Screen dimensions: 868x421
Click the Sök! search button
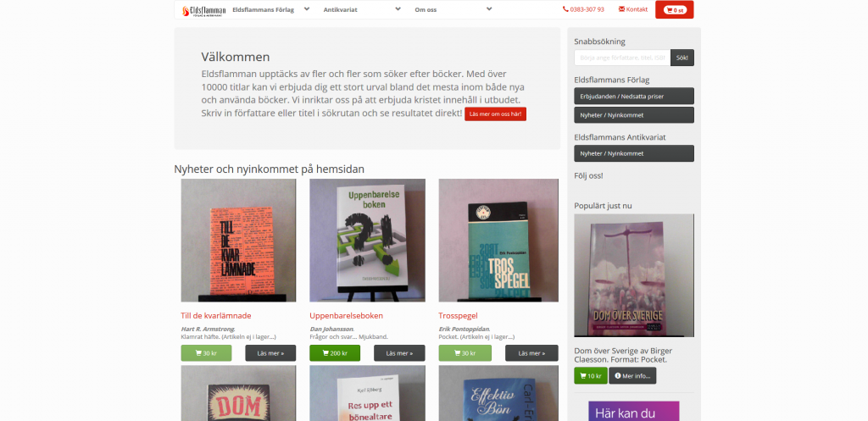pyautogui.click(x=682, y=58)
